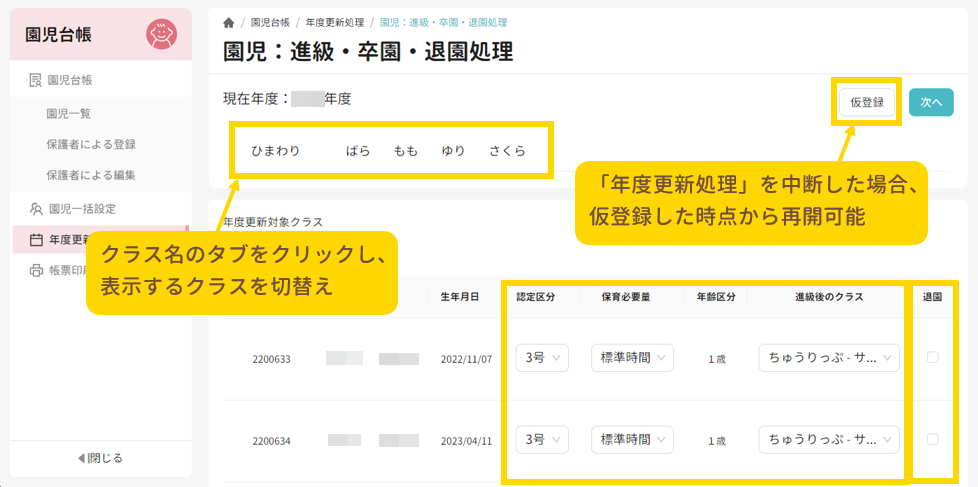This screenshot has width=978, height=487.
Task: Click the 園児台帳 document icon in sidebar
Action: 35,80
